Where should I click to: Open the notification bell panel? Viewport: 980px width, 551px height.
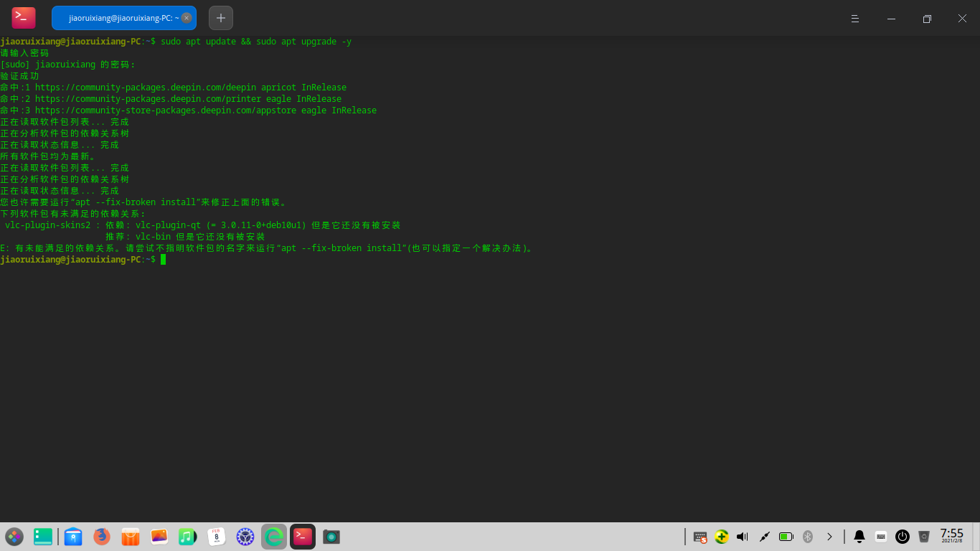pos(859,537)
